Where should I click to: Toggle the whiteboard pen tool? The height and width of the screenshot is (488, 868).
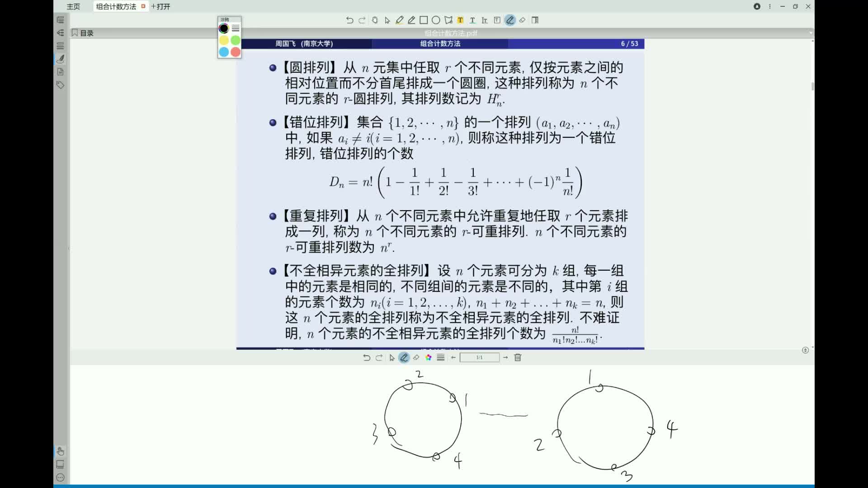tap(404, 357)
